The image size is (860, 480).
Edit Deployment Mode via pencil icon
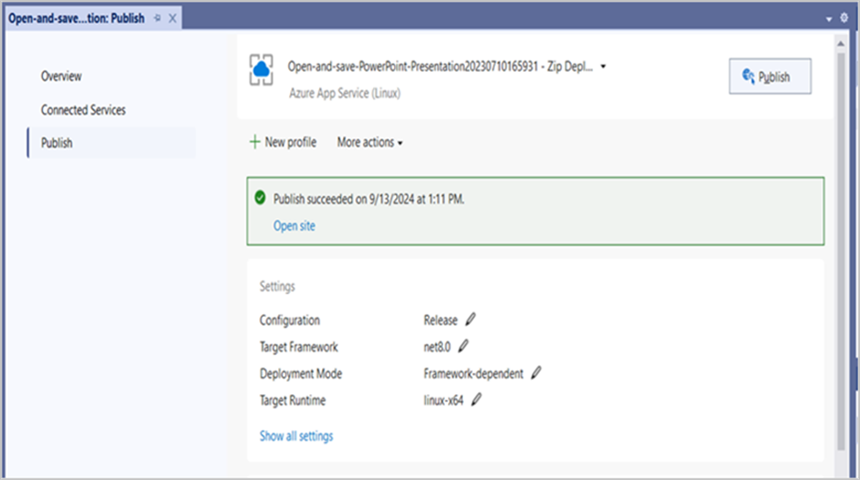536,373
